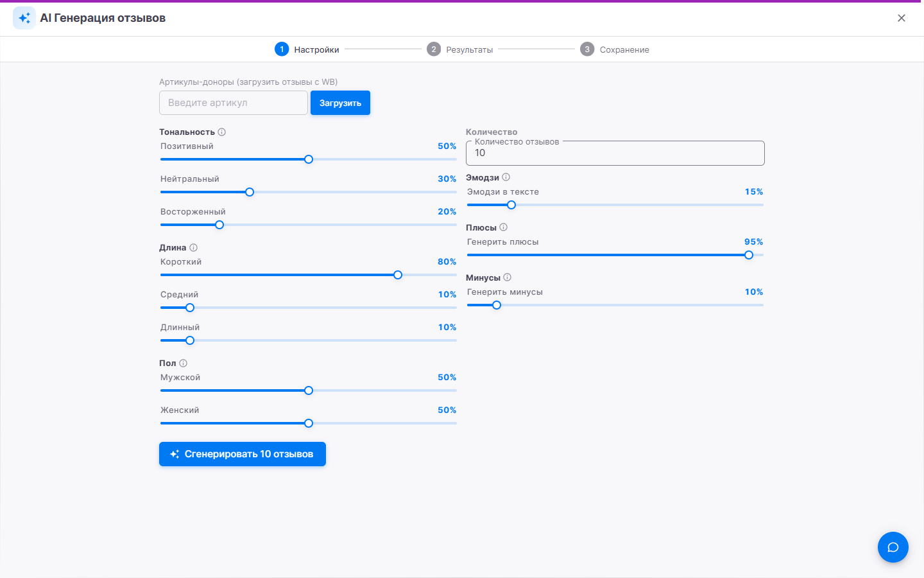
Task: Click info icon next to Эмодзи
Action: [x=506, y=177]
